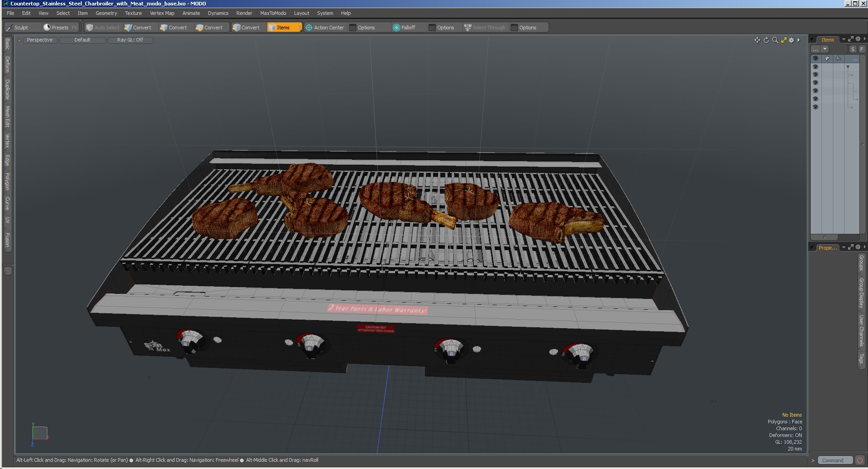Enable Select Through mode
Viewport: 868px width, 469px height.
[485, 28]
